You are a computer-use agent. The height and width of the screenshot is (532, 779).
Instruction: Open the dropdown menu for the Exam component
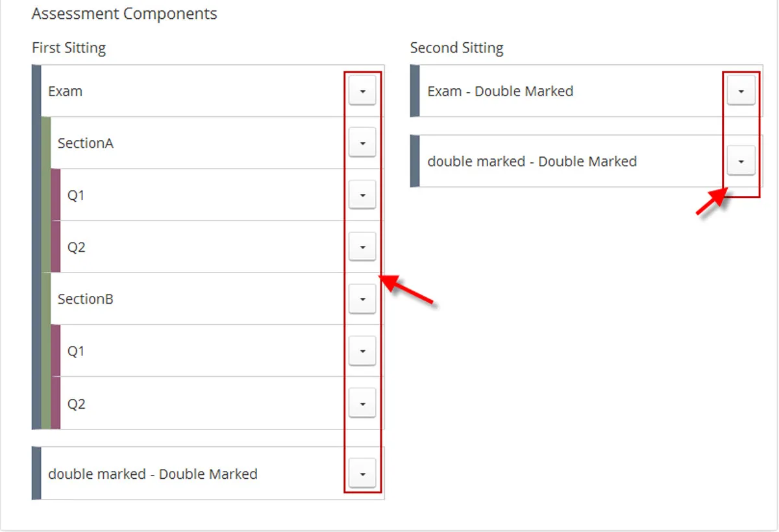coord(362,91)
